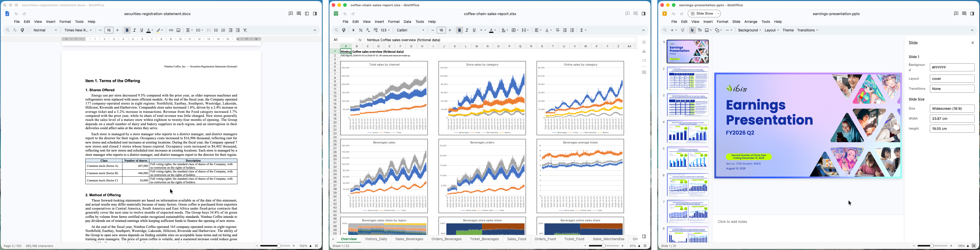The image size is (980, 250).
Task: Open the Background dropdown in the presentation toolbar
Action: [749, 30]
